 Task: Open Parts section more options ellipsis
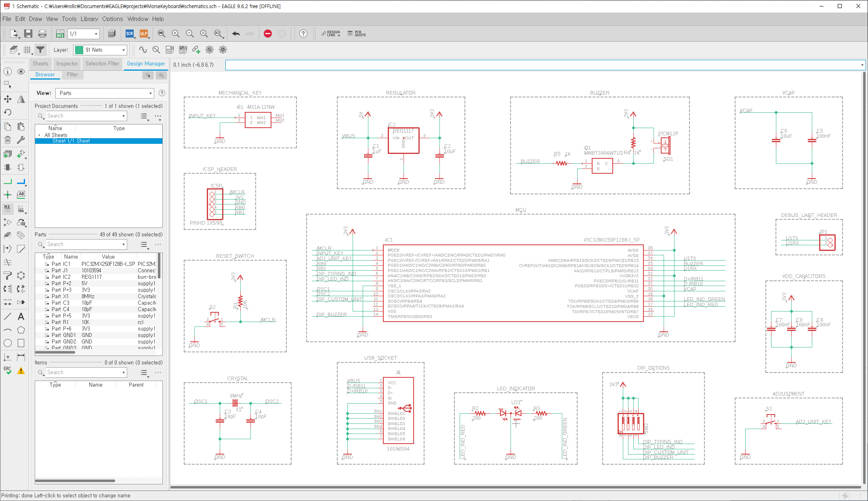pyautogui.click(x=158, y=244)
